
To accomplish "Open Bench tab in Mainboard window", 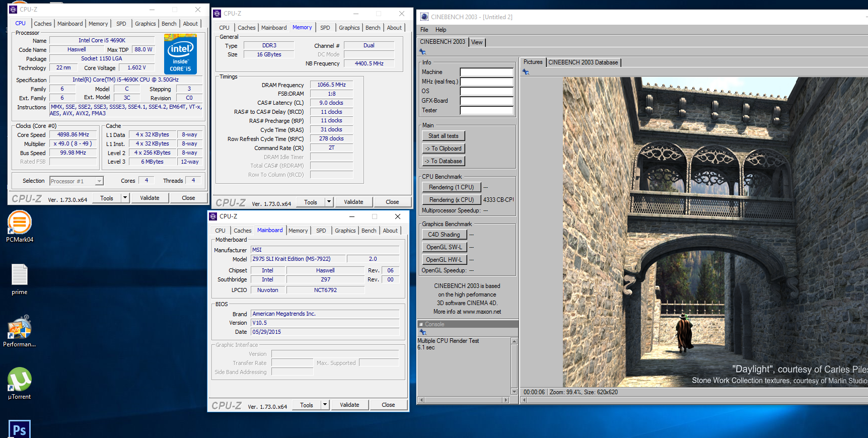I will coord(369,231).
